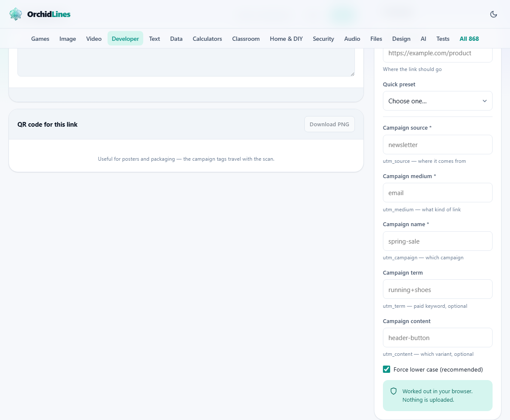Click the generated link text area
The width and height of the screenshot is (510, 420).
tap(186, 62)
